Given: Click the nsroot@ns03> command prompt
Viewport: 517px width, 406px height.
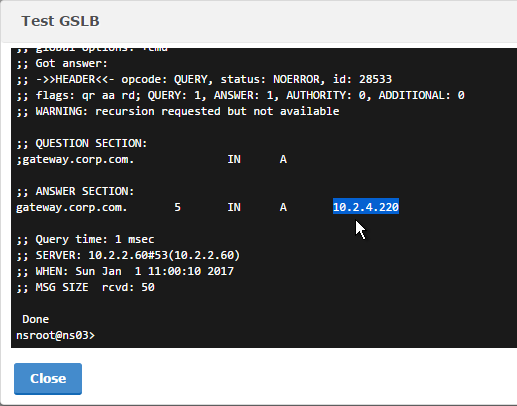Looking at the screenshot, I should [x=55, y=335].
